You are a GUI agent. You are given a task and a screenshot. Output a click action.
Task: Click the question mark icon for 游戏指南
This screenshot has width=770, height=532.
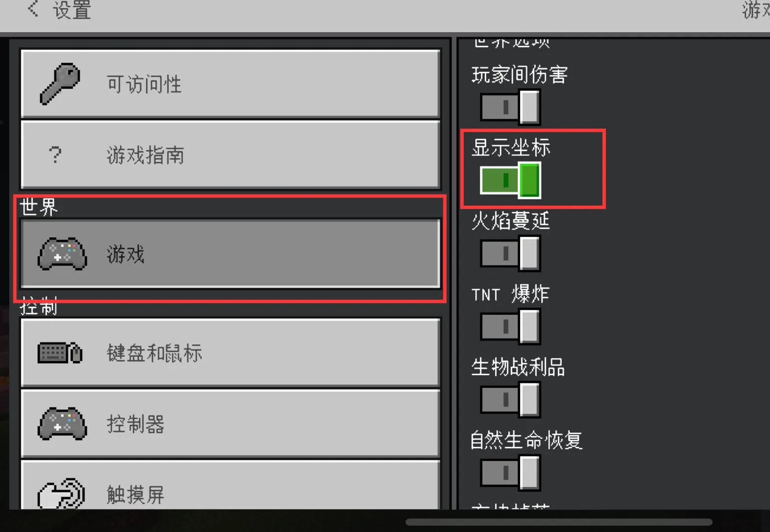coord(55,155)
